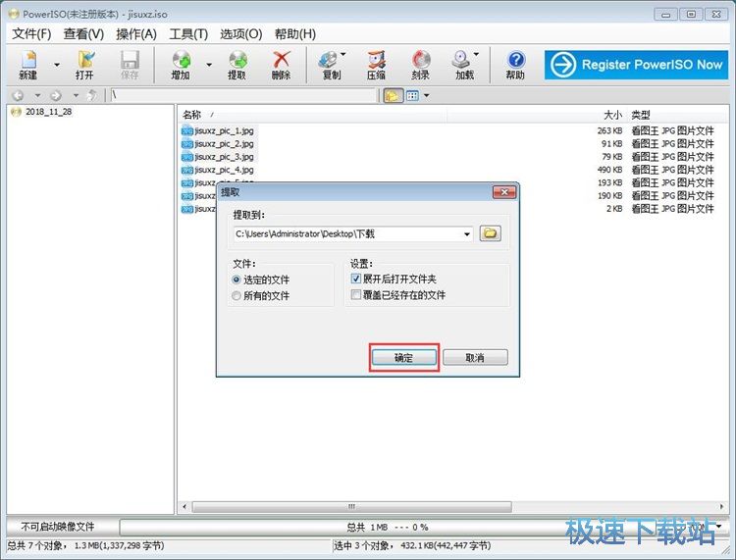Toggle the folder tree view icon
Screen dimensions: 736x560
coord(393,96)
